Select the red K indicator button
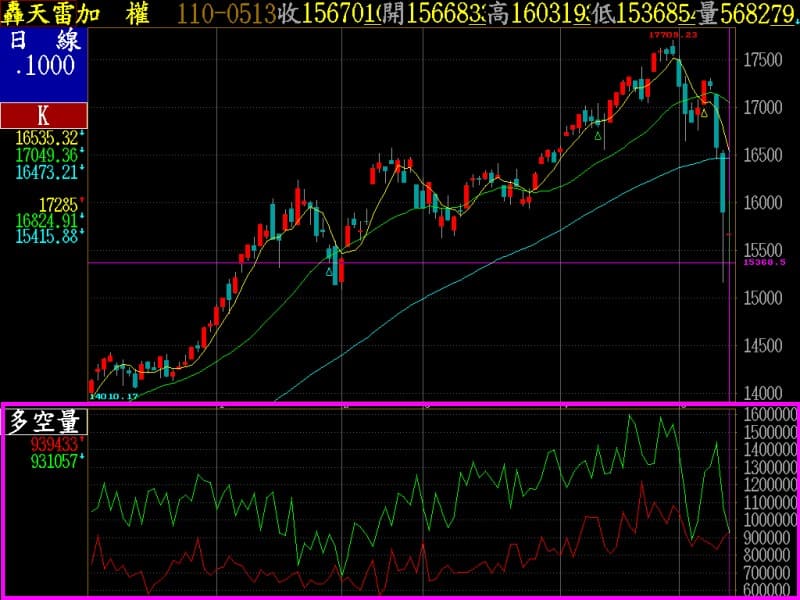 coord(43,115)
